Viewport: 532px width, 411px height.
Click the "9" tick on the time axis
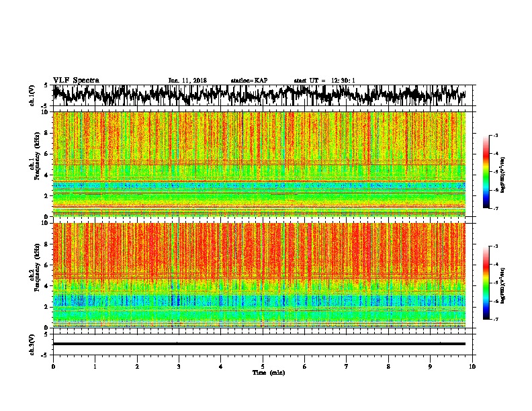(430, 367)
